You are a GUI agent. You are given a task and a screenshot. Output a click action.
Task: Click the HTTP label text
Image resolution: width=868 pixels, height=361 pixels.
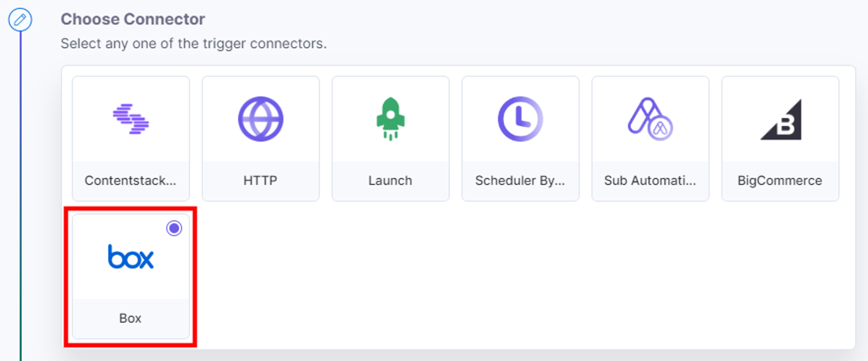pos(260,181)
